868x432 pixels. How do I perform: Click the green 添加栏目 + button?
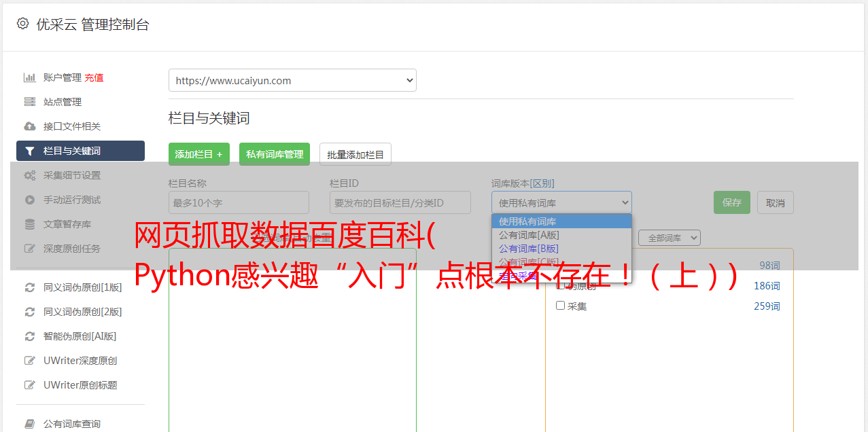[198, 154]
